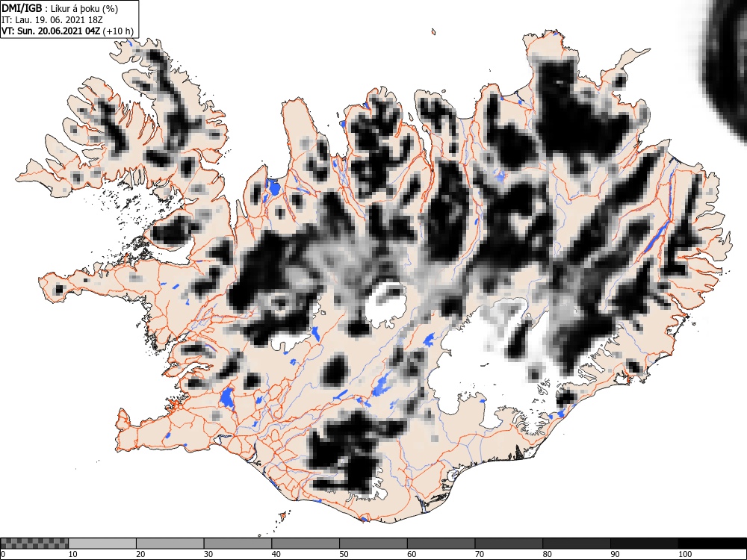Select the 30–40 gray scale segment
Image resolution: width=747 pixels, height=560 pixels.
pos(238,544)
